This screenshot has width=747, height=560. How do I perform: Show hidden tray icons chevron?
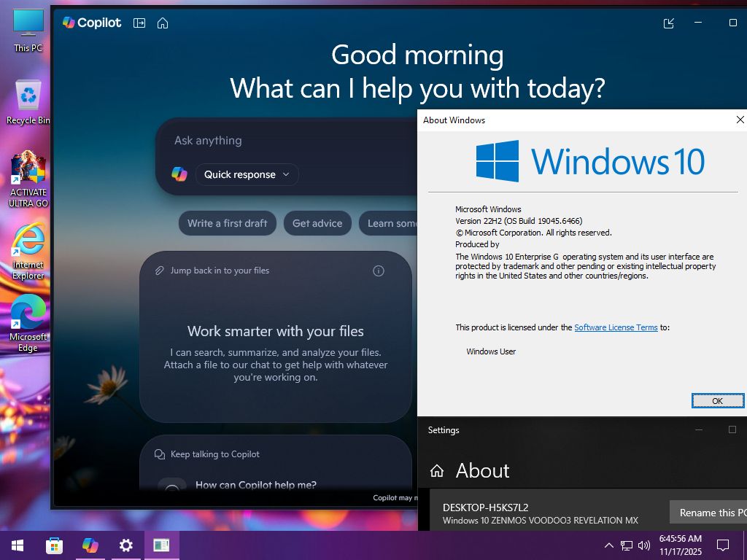(609, 545)
